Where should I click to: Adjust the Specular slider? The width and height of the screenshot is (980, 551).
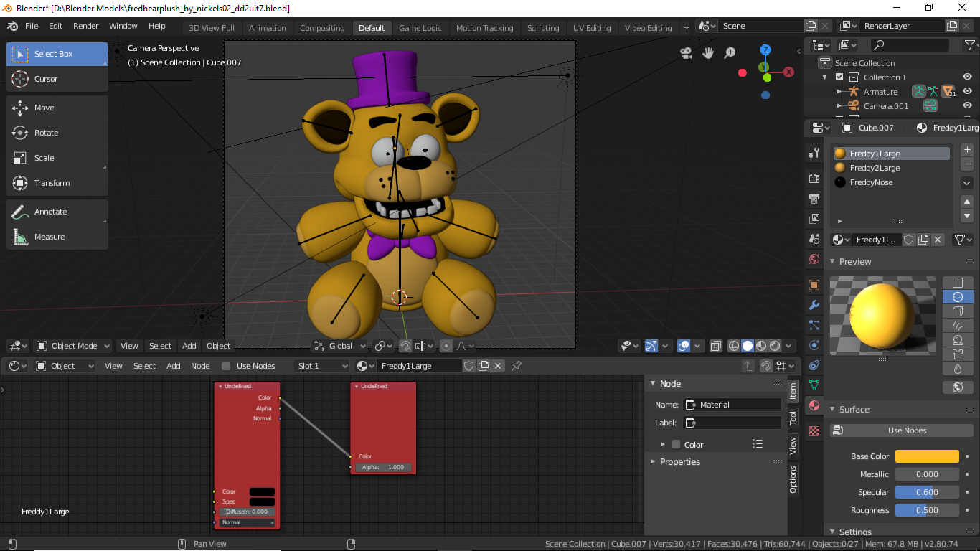[x=927, y=492]
